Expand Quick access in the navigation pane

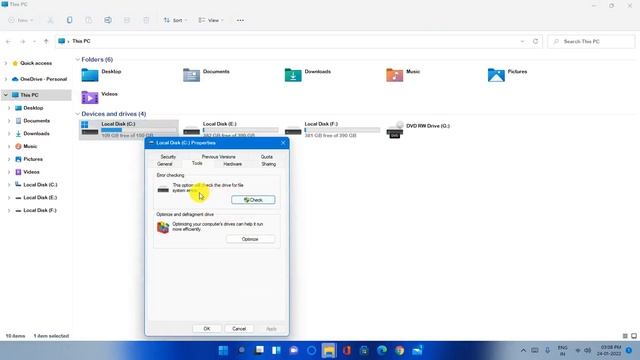pyautogui.click(x=6, y=63)
